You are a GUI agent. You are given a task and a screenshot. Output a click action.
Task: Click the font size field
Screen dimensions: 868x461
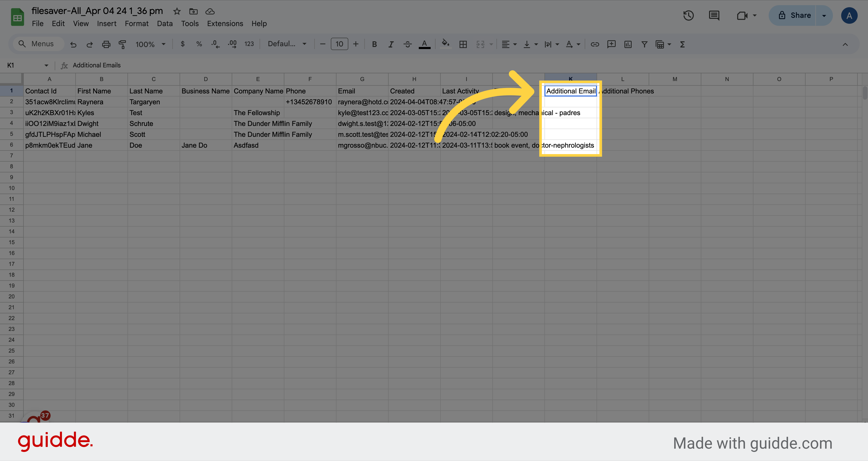tap(339, 44)
